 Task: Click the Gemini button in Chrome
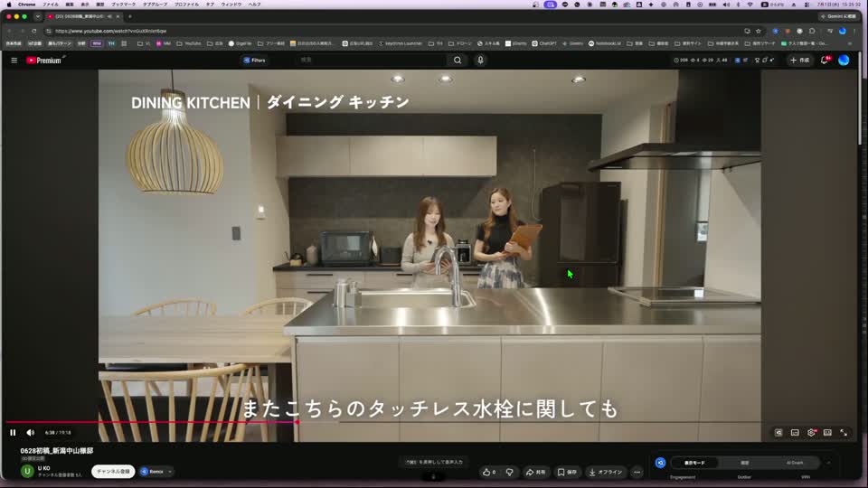click(839, 16)
